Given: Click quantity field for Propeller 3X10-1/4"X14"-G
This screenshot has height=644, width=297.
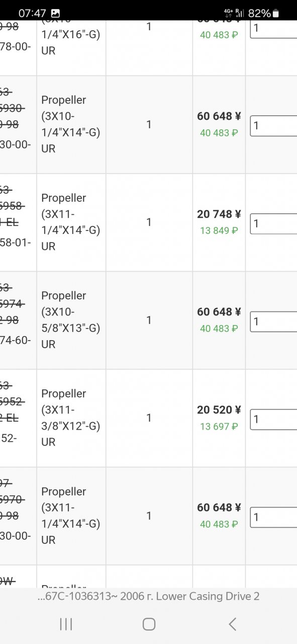Looking at the screenshot, I should pos(273,125).
